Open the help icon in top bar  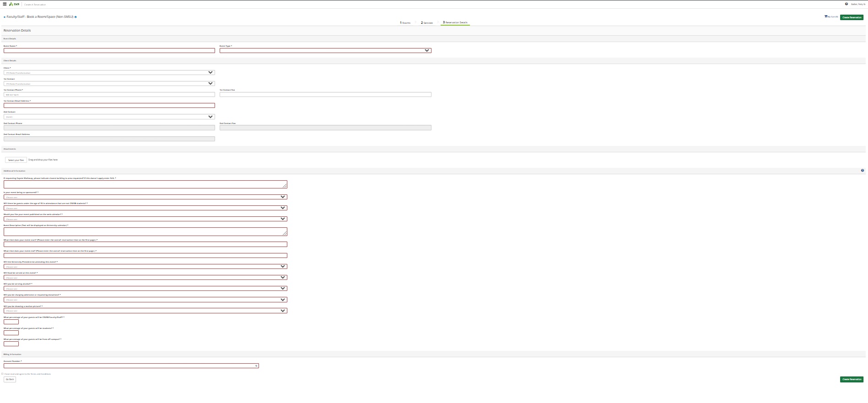pos(846,4)
